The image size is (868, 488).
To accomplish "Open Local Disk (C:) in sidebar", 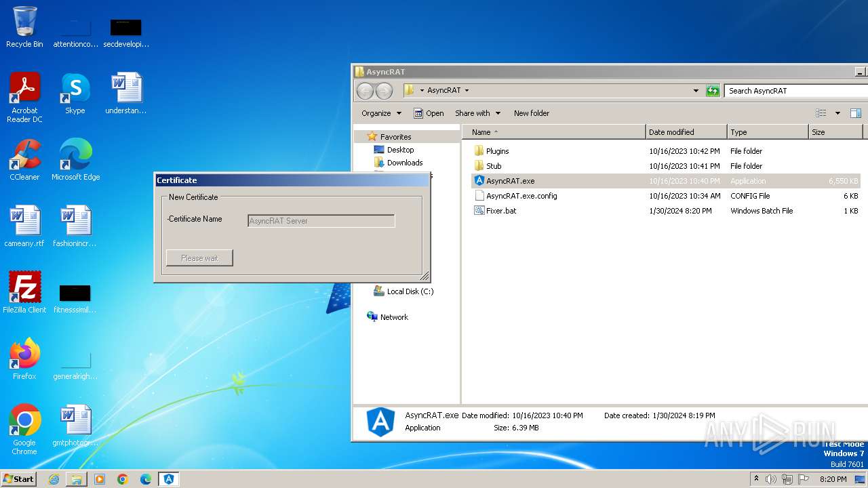I will (410, 291).
